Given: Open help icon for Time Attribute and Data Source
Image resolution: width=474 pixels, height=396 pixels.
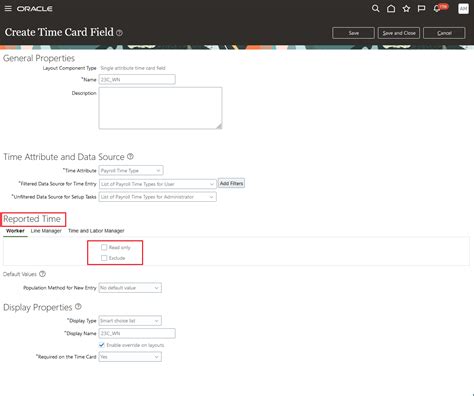Looking at the screenshot, I should [130, 156].
